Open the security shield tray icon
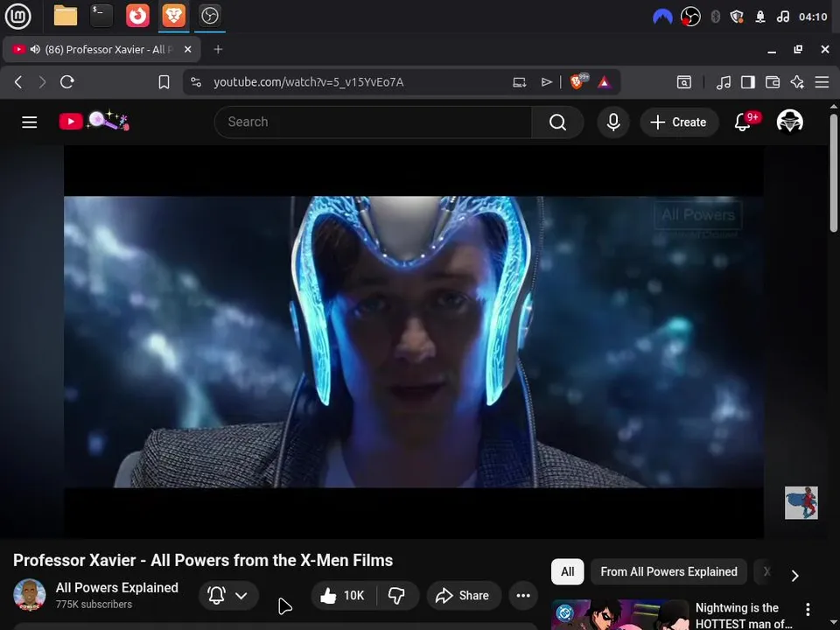Viewport: 840px width, 630px height. [x=737, y=17]
